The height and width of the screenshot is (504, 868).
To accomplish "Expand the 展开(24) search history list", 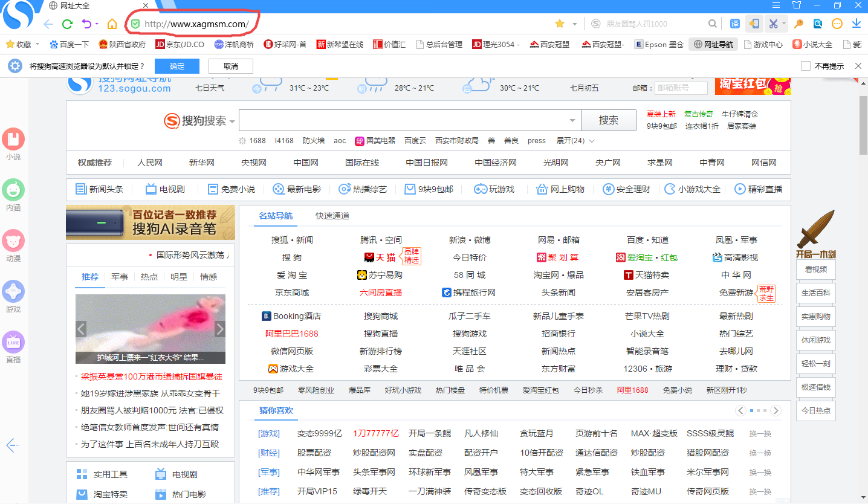I will [x=575, y=140].
